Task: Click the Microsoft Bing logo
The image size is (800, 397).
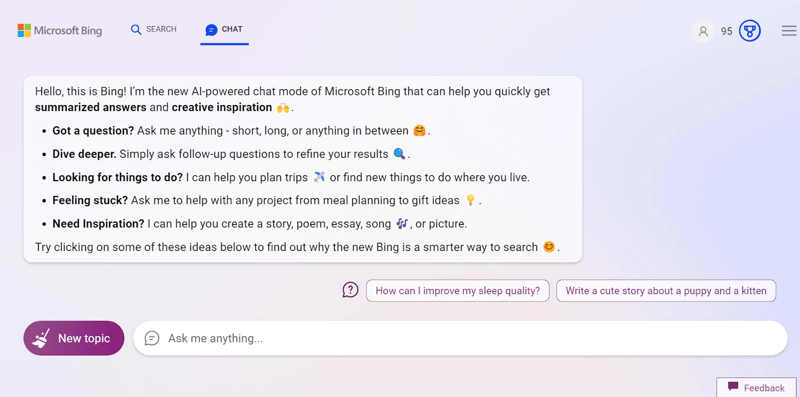Action: pos(60,31)
